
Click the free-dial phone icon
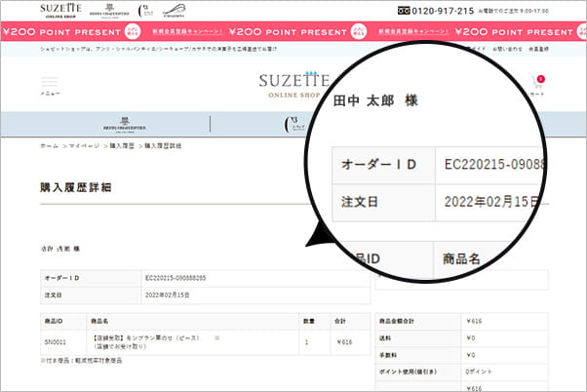[405, 11]
